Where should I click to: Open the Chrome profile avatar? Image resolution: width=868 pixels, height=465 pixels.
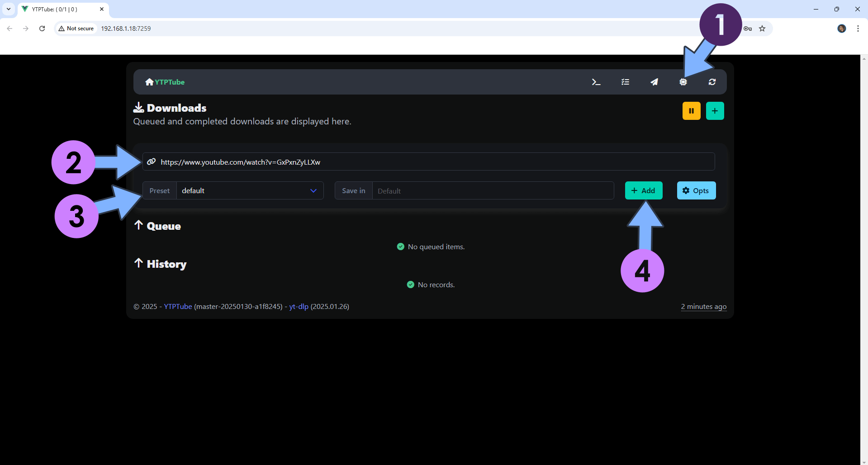point(841,28)
